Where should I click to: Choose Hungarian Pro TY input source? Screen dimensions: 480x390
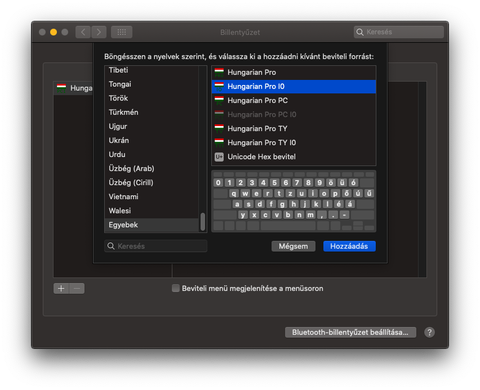[294, 128]
